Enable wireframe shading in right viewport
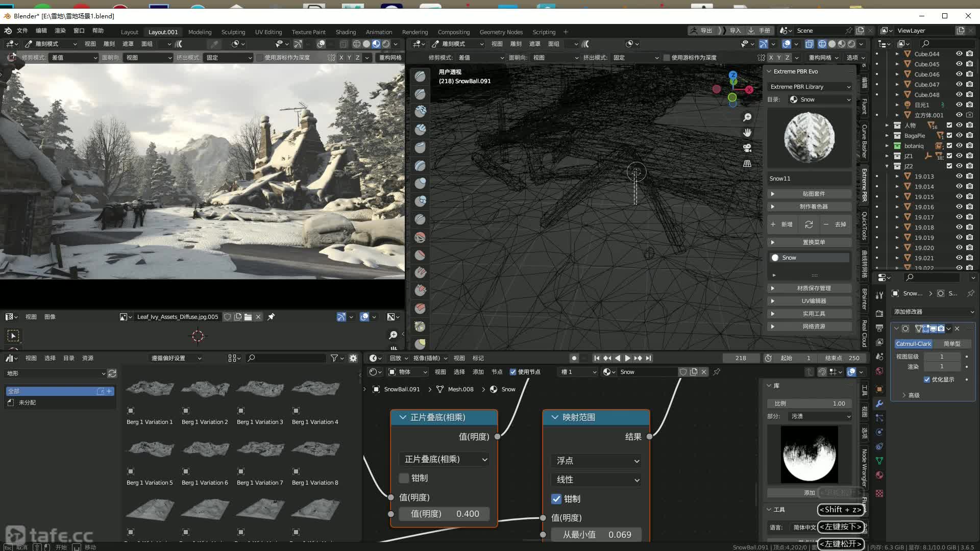Viewport: 980px width, 551px height. pos(822,44)
